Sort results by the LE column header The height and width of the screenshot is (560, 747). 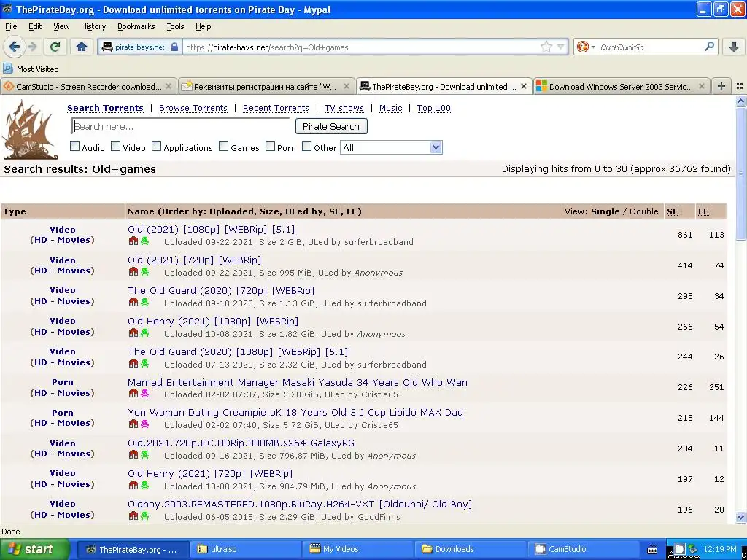(703, 211)
